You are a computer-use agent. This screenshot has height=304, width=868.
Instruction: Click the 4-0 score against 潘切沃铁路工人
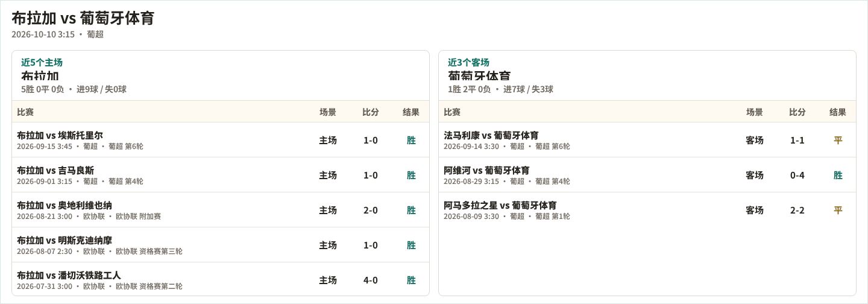coord(371,280)
